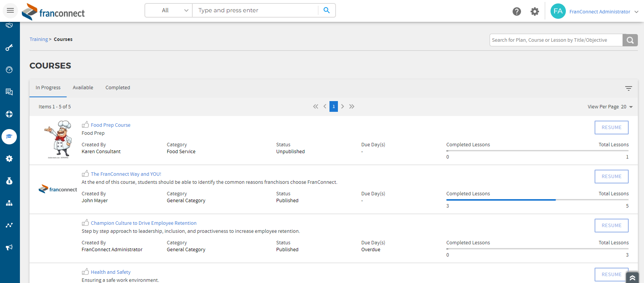Open the money bag sidebar icon
The image size is (644, 283).
9,181
